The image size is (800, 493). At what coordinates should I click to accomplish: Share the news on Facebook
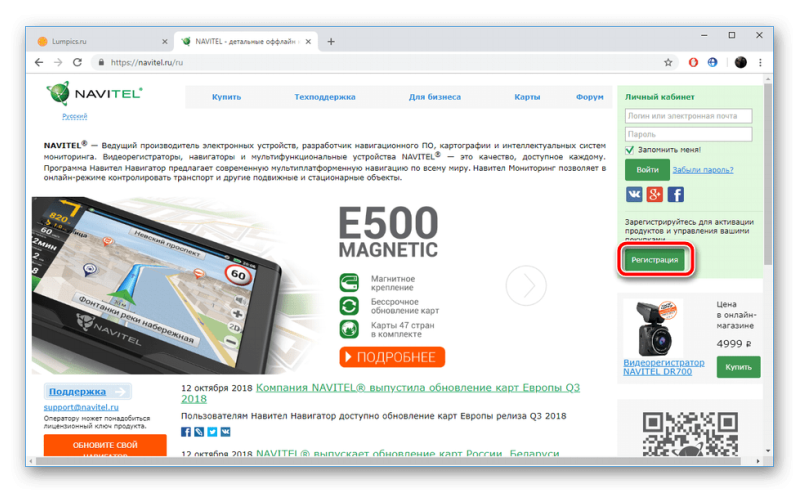point(186,432)
